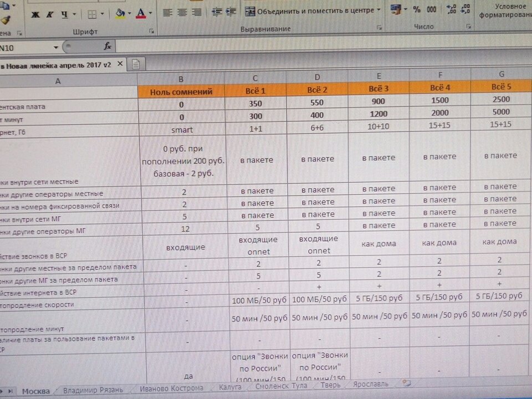
Task: Select Всё 1 header cell
Action: point(255,90)
